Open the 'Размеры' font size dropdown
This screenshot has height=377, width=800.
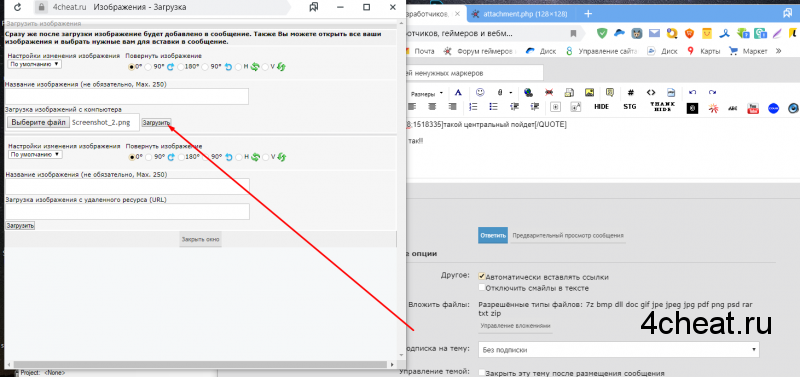tap(427, 94)
